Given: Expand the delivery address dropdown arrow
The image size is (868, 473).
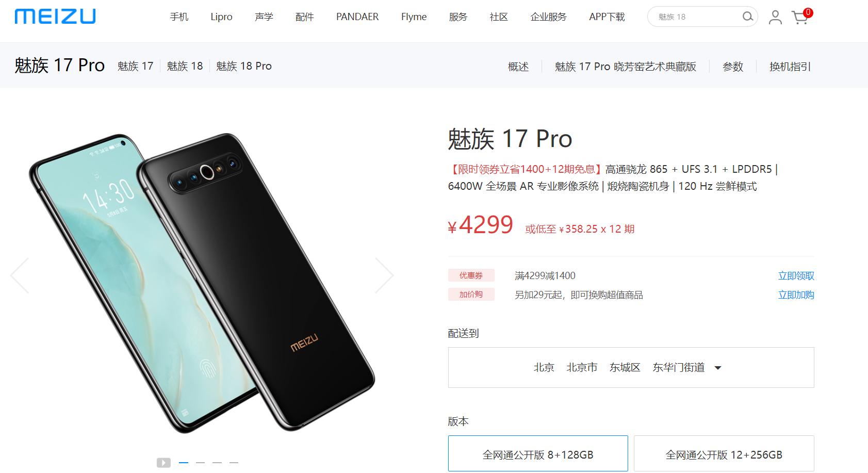Looking at the screenshot, I should 717,368.
